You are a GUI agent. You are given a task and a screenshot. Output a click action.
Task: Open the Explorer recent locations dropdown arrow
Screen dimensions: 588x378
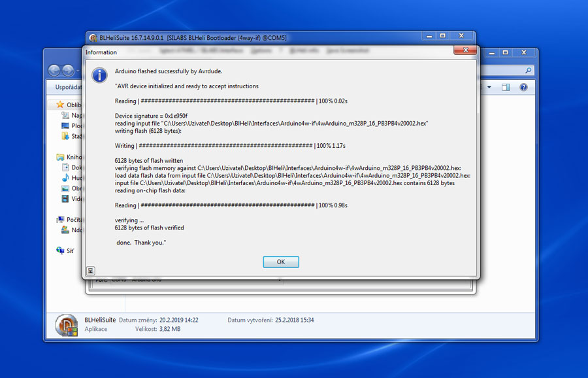pyautogui.click(x=78, y=71)
